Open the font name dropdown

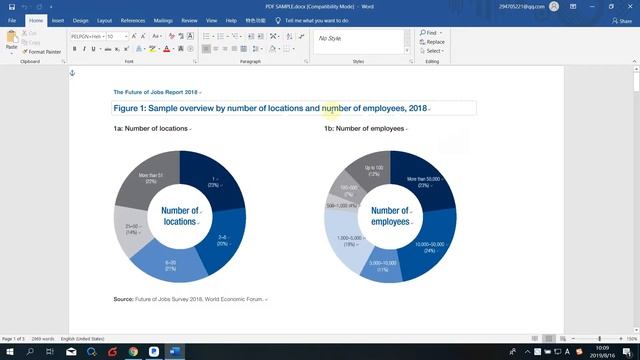click(x=104, y=37)
